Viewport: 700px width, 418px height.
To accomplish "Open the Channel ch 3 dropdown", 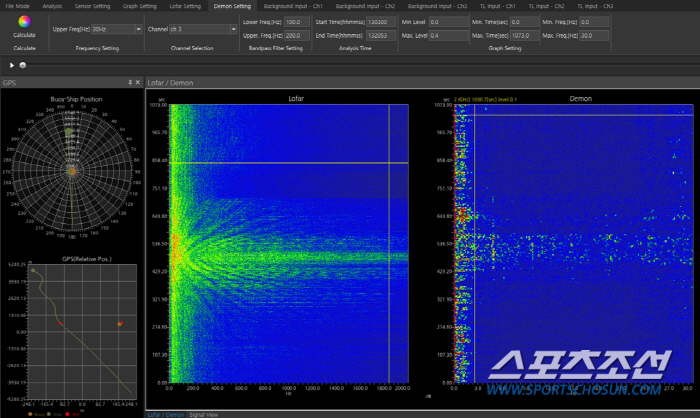I will 233,29.
